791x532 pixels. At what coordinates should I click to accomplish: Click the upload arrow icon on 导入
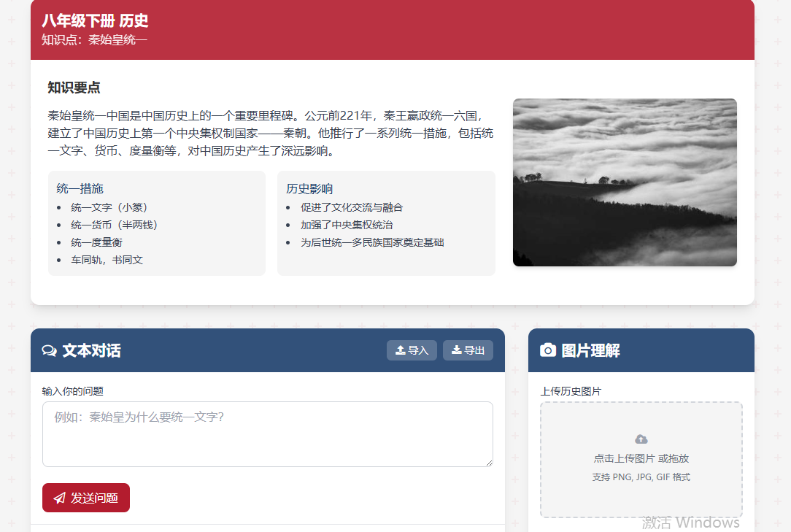click(401, 350)
